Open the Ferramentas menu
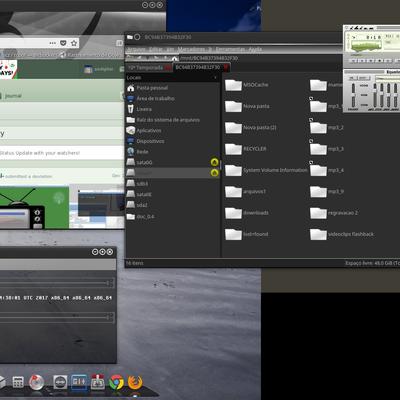The width and height of the screenshot is (400, 400). point(230,49)
